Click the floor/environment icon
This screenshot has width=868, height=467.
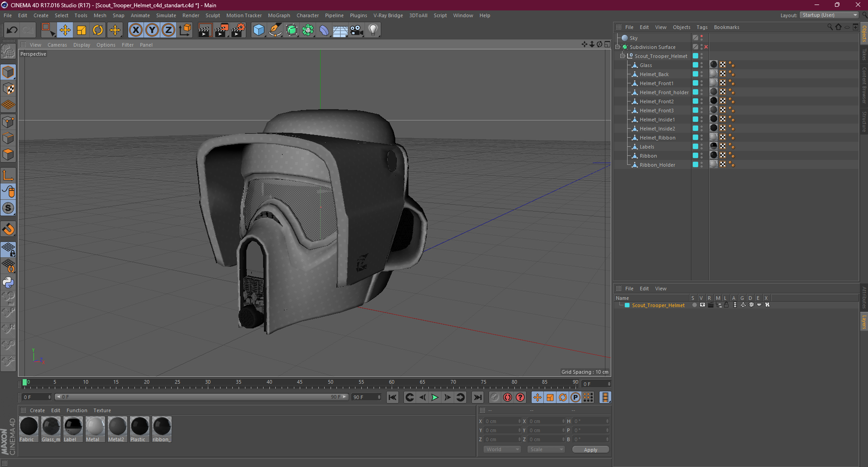click(340, 30)
